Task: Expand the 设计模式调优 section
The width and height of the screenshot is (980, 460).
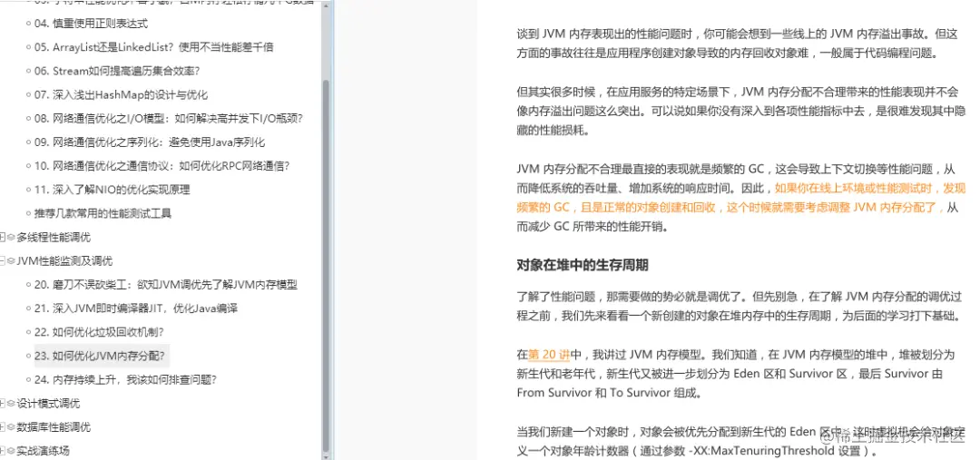Action: tap(3, 403)
